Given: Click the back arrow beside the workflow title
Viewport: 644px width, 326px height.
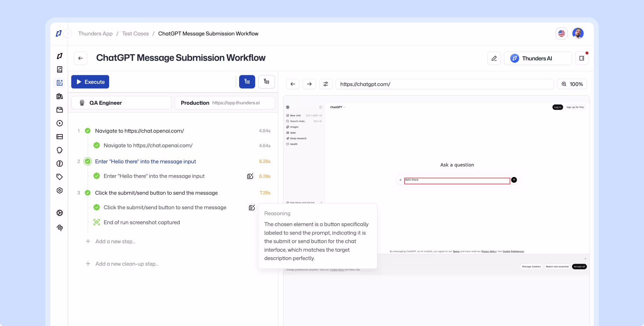Looking at the screenshot, I should 80,58.
